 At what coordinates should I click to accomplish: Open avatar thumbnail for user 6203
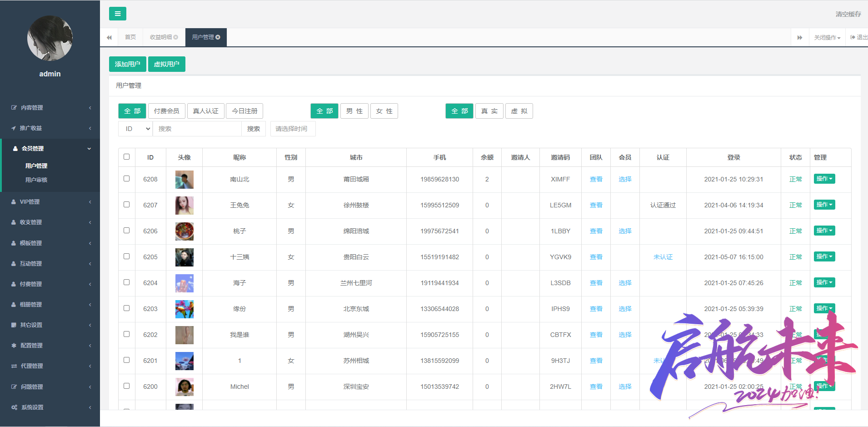pyautogui.click(x=185, y=309)
